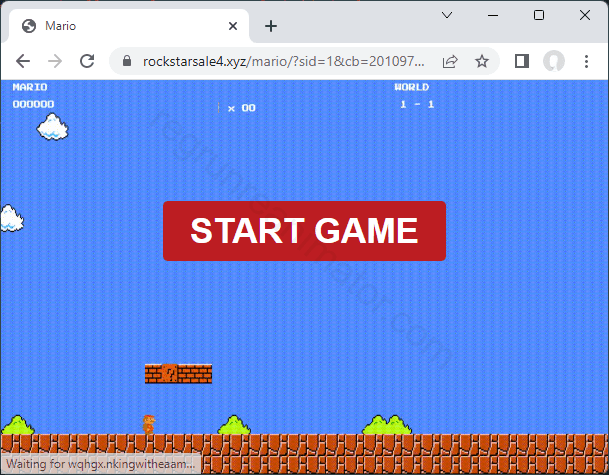609x475 pixels.
Task: Click the browser forward arrow
Action: pos(55,61)
